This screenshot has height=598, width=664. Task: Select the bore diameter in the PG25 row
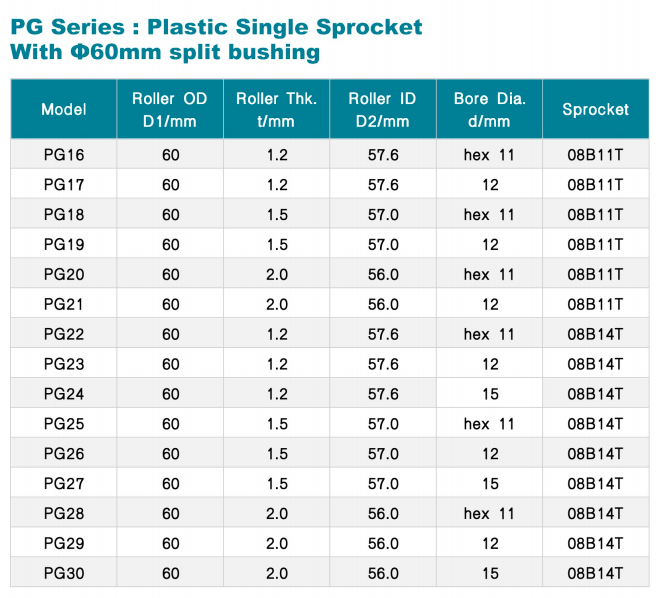[489, 424]
